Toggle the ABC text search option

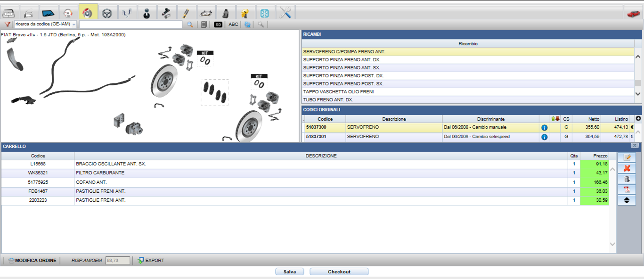(233, 25)
